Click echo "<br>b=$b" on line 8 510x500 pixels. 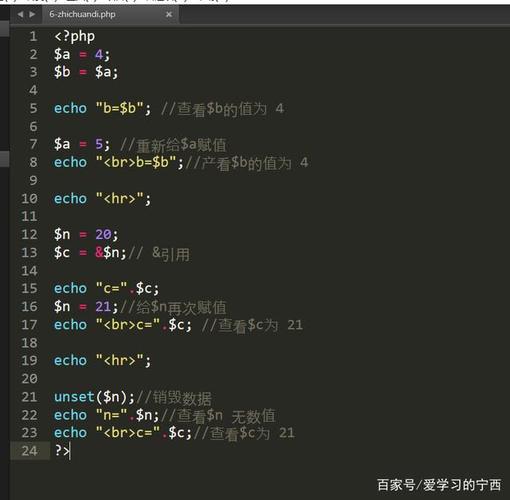point(119,162)
